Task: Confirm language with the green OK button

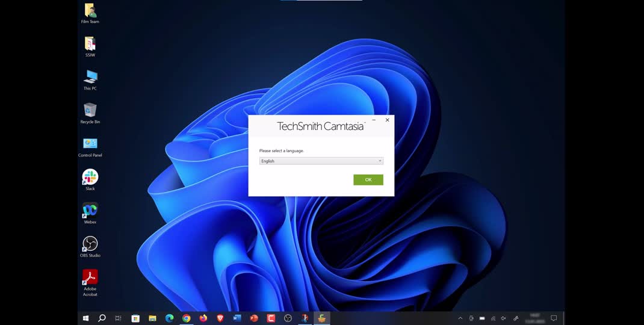Action: (368, 179)
